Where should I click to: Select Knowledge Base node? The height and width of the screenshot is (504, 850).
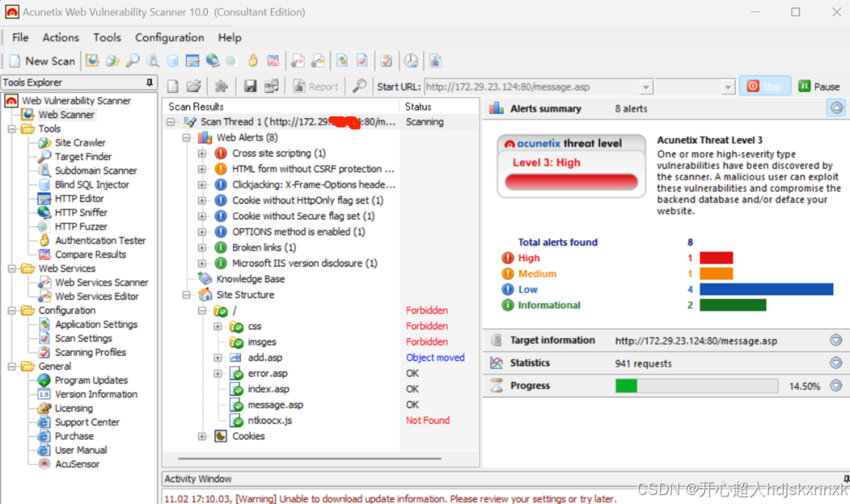tap(250, 279)
